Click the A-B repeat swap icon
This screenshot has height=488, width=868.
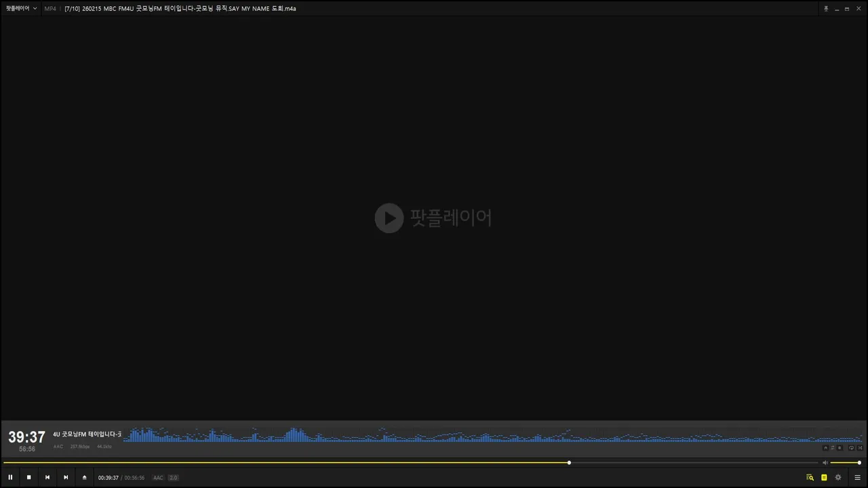tap(833, 447)
